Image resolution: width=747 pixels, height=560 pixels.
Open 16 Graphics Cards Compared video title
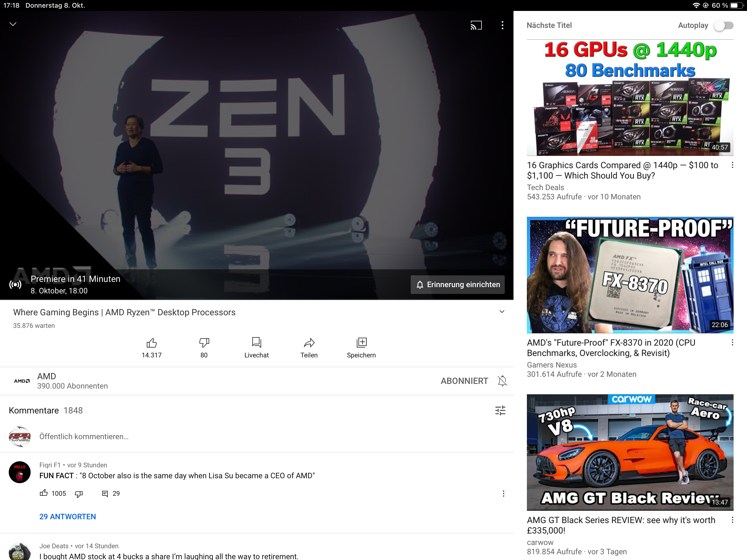622,170
